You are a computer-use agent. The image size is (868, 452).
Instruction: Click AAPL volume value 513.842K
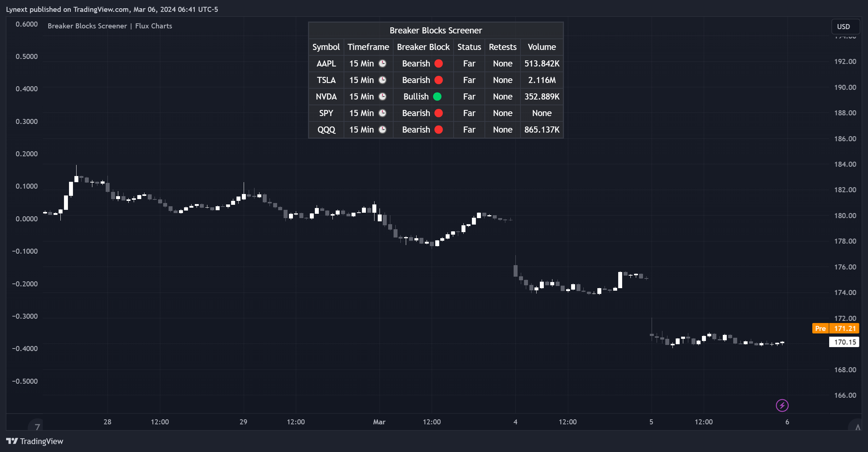click(542, 63)
